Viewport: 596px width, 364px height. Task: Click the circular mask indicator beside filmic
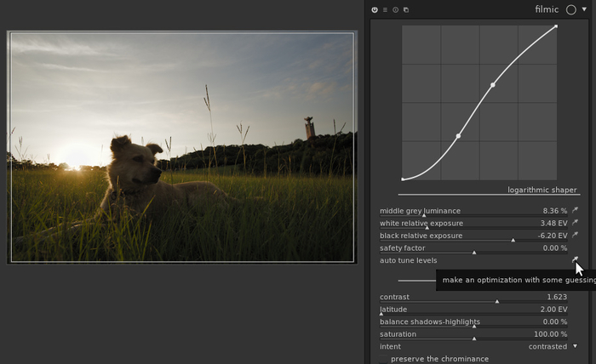tap(570, 10)
